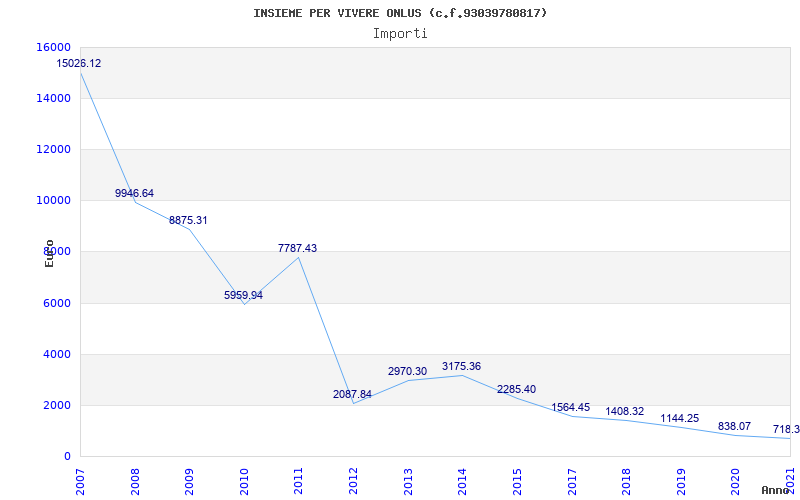800x500 pixels.
Task: Select the 5959.94 data label
Action: [243, 295]
